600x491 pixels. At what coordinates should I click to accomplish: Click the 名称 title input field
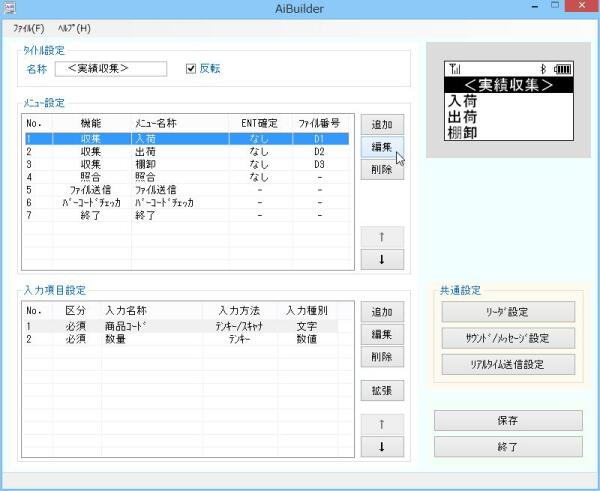[111, 69]
